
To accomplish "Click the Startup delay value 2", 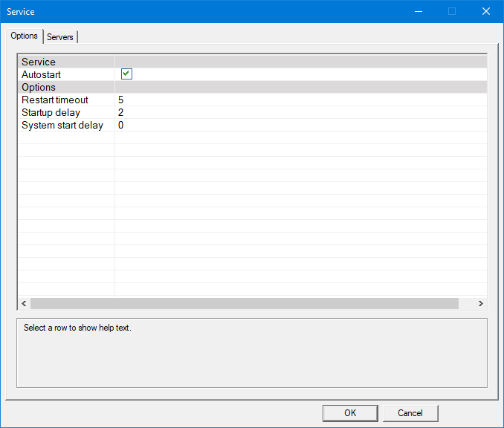I will pyautogui.click(x=120, y=113).
